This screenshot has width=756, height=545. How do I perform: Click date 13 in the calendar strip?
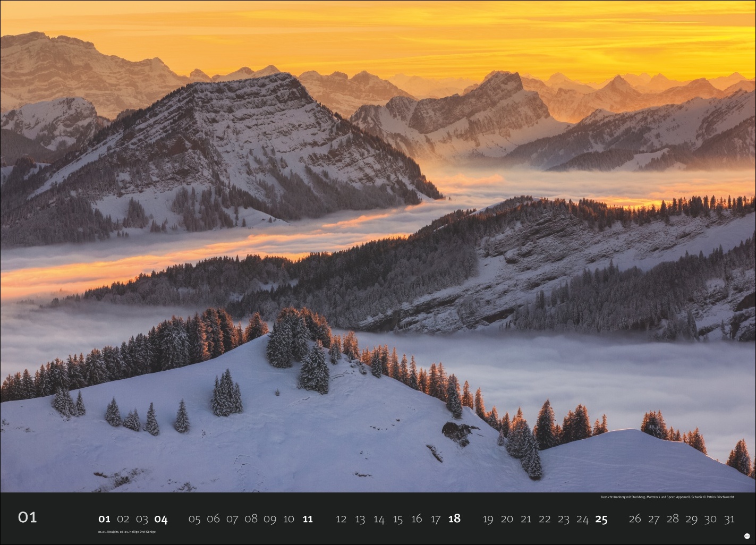point(360,519)
